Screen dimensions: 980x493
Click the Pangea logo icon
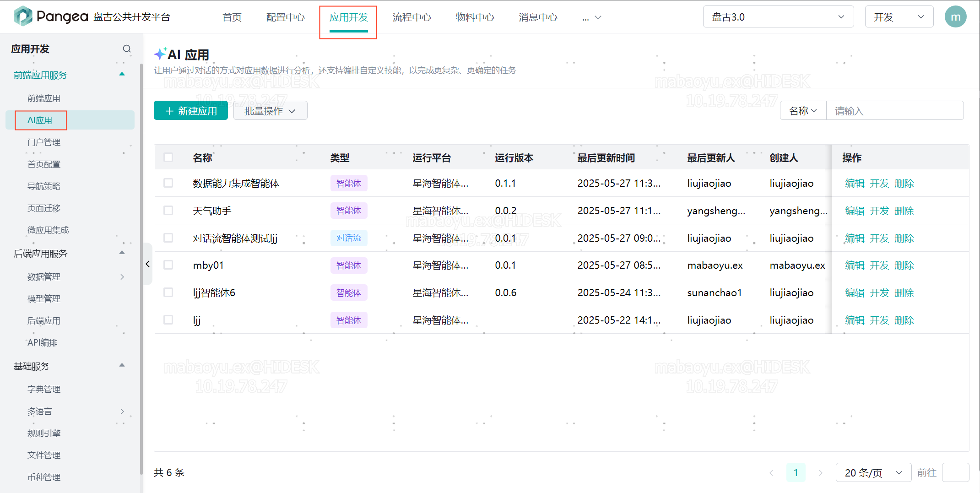pos(23,16)
